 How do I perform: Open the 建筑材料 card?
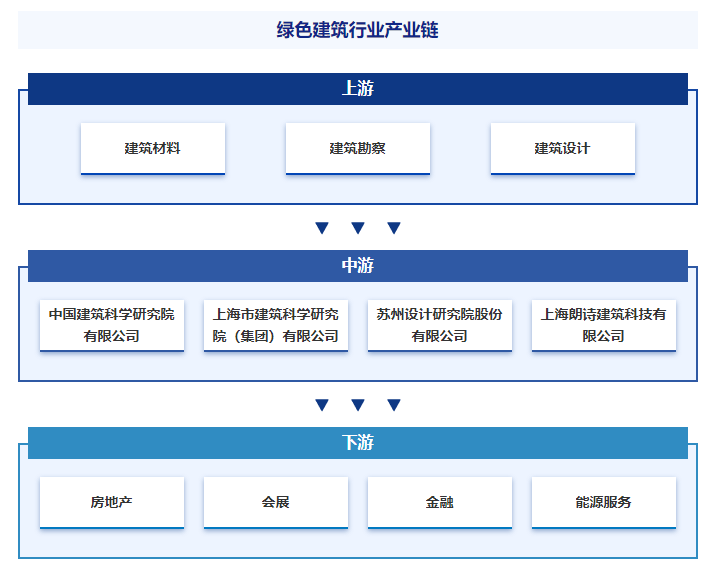click(x=153, y=149)
